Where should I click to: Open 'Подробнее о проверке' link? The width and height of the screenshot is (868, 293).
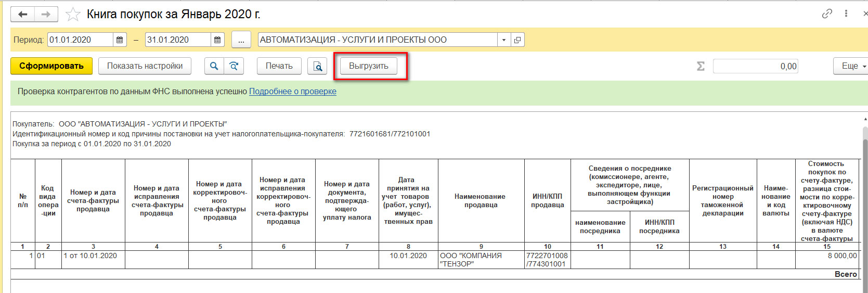[x=292, y=92]
